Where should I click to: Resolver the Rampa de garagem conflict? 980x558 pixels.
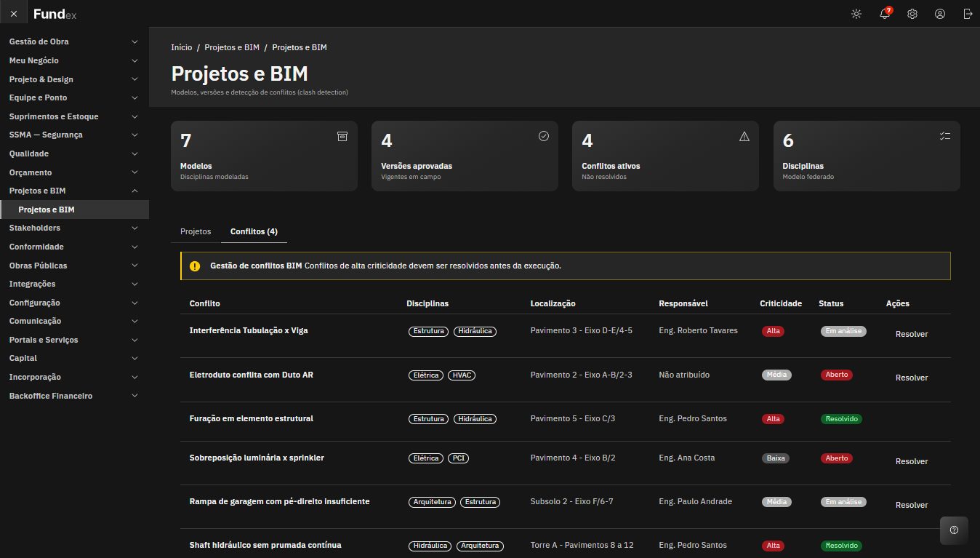[912, 505]
